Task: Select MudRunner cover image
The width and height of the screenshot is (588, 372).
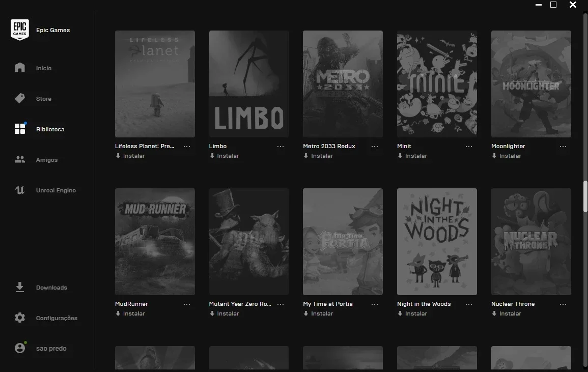Action: tap(155, 242)
